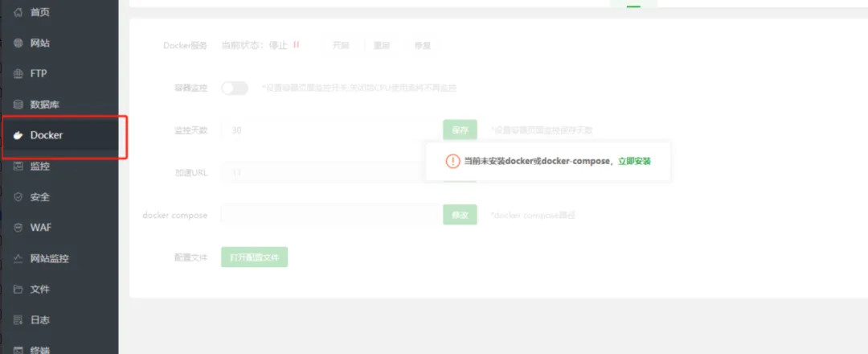The image size is (868, 354).
Task: Click the 开启 button for Docker服务
Action: [x=341, y=45]
